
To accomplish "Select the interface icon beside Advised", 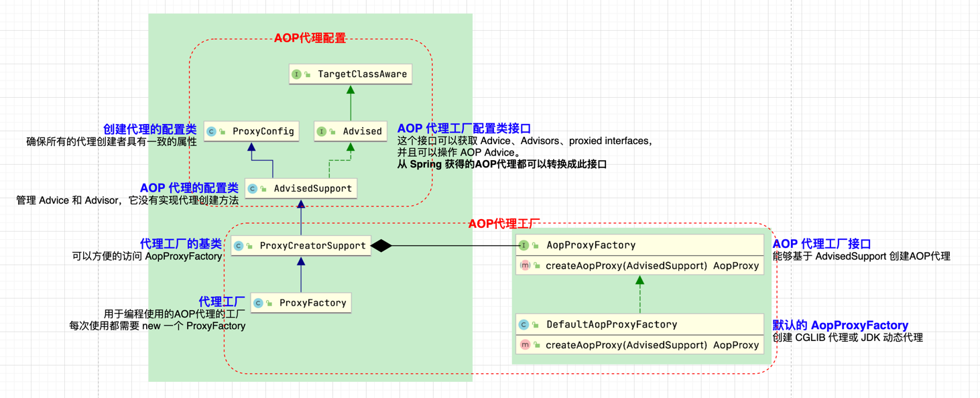I will (x=321, y=131).
